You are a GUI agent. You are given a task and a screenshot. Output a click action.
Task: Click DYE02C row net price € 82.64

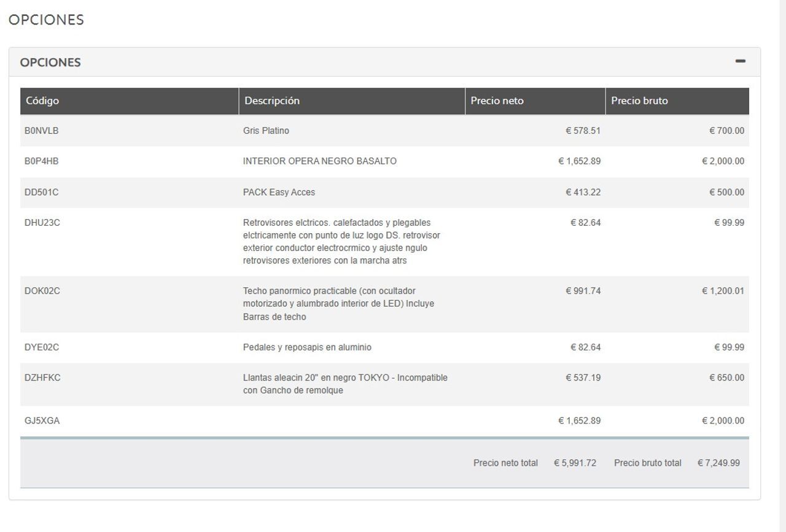(x=585, y=347)
